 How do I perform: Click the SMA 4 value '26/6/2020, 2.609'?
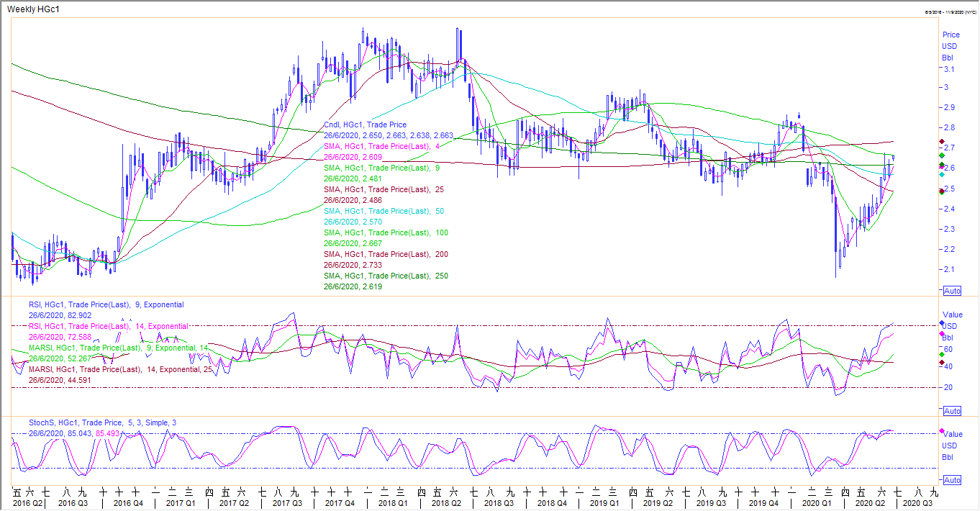point(353,157)
